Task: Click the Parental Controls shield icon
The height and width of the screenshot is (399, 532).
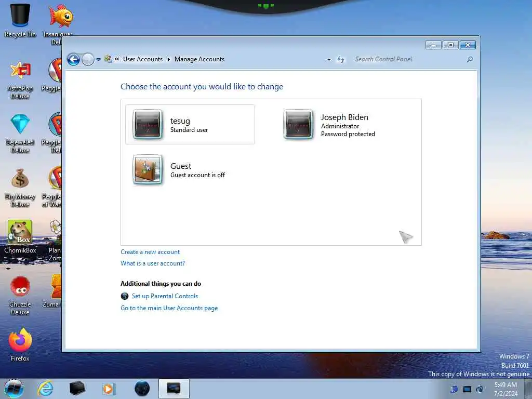Action: 125,296
